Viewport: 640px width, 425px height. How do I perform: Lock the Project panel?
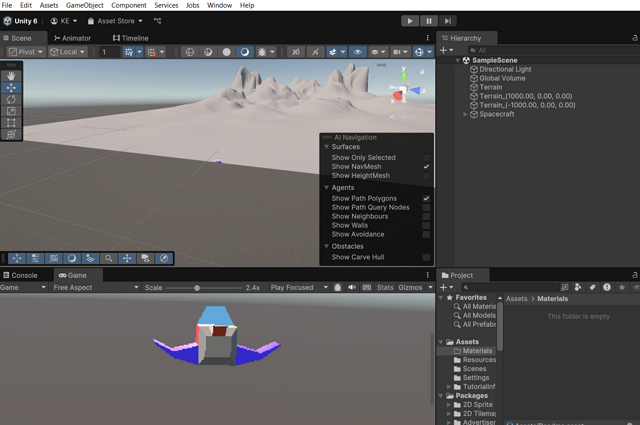pos(635,275)
